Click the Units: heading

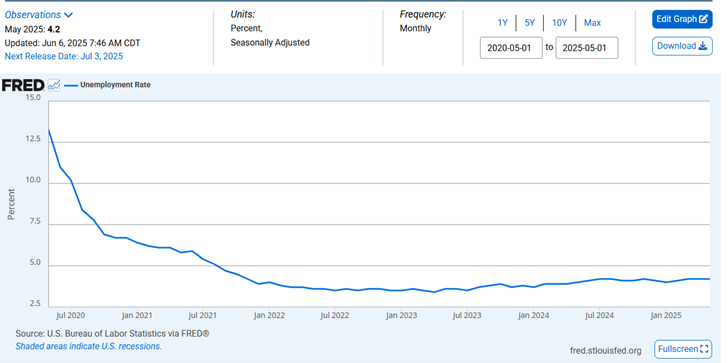coord(243,14)
